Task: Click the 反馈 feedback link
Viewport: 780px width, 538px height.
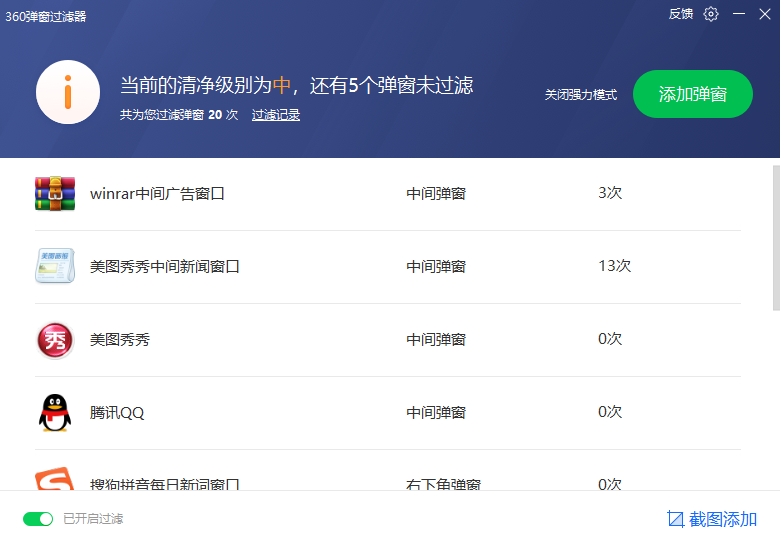Action: (x=681, y=14)
